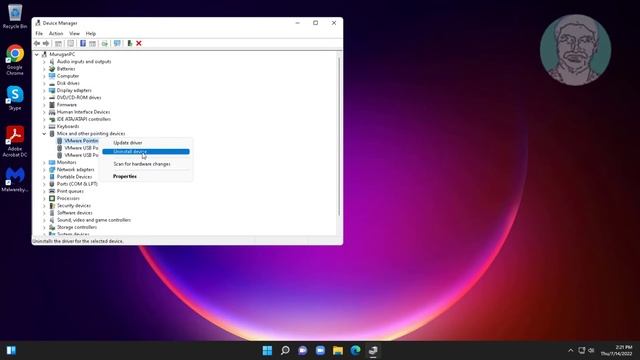Click the red X uninstall device toolbar icon
The width and height of the screenshot is (640, 360).
[x=139, y=43]
